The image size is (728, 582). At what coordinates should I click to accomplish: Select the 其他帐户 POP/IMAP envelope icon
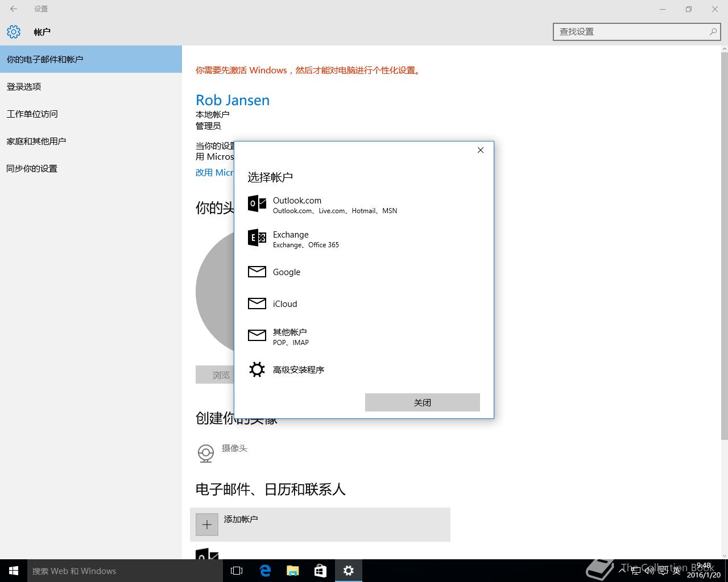[x=257, y=335]
